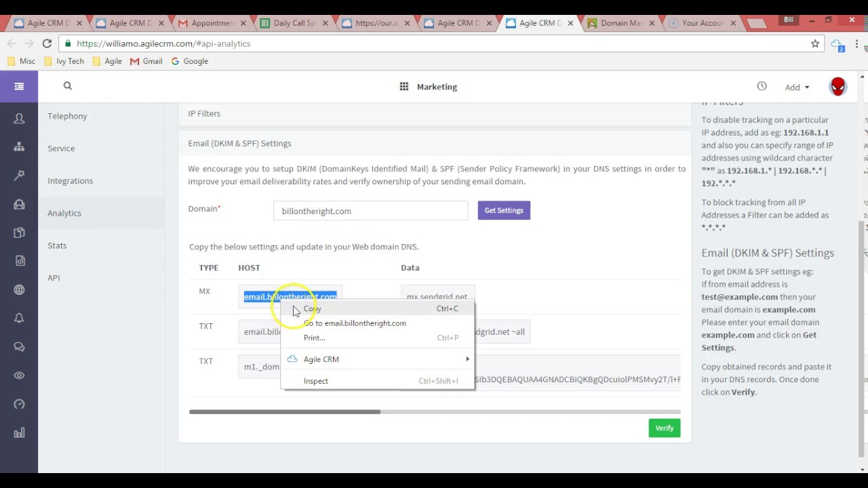
Task: Close the active Agile CRM tab
Action: (x=570, y=23)
